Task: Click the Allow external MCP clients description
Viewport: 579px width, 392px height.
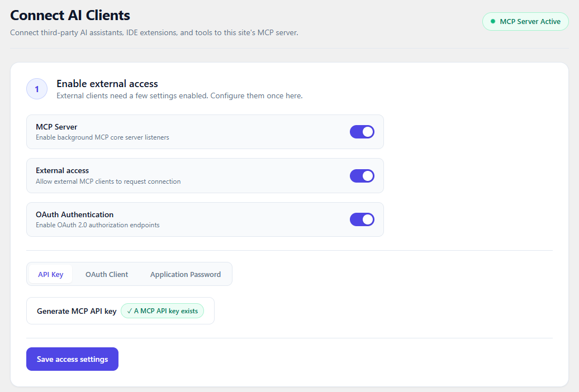Action: (108, 181)
